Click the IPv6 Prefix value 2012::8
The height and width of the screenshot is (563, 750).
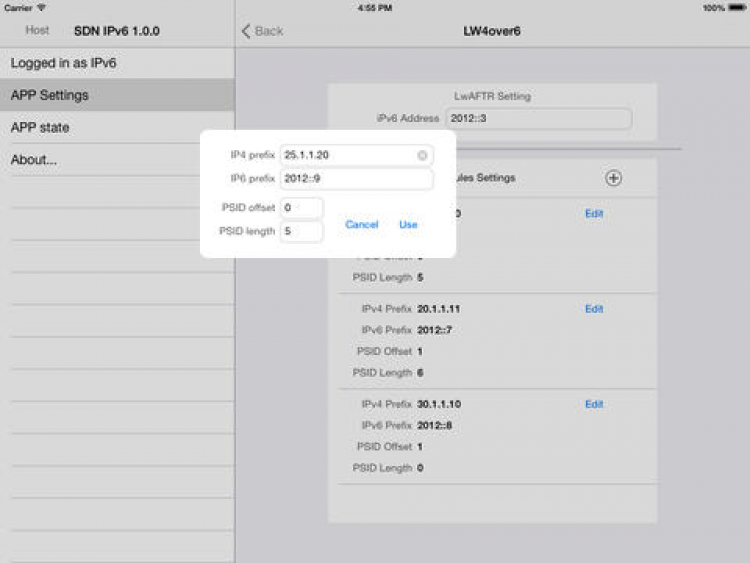tap(434, 425)
